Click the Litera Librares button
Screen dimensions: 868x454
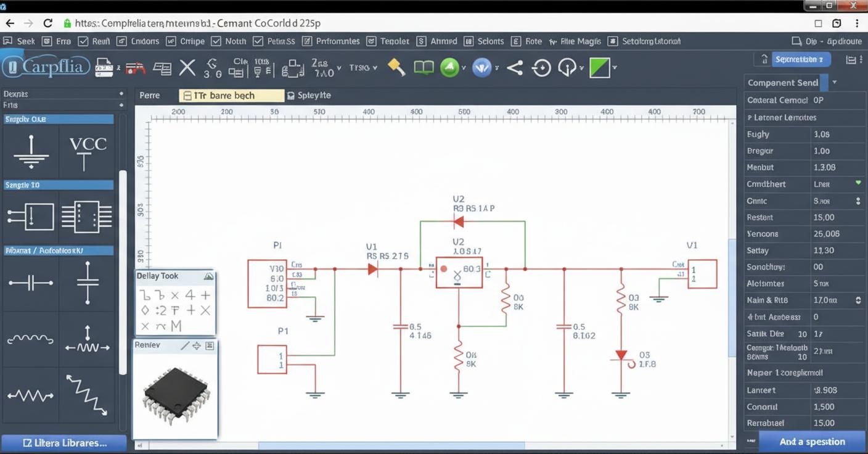click(x=64, y=443)
